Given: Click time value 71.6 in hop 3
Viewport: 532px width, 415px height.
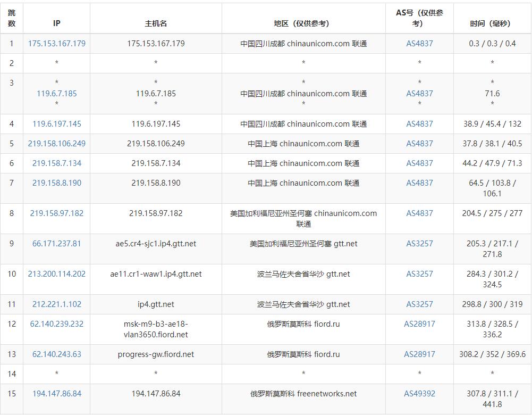Looking at the screenshot, I should click(492, 94).
